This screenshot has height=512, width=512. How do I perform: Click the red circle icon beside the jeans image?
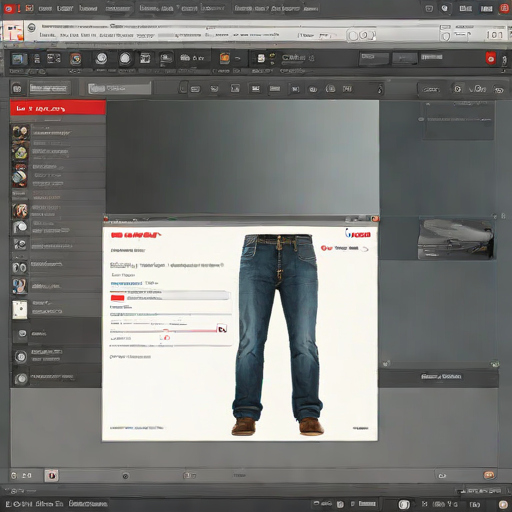(x=325, y=248)
